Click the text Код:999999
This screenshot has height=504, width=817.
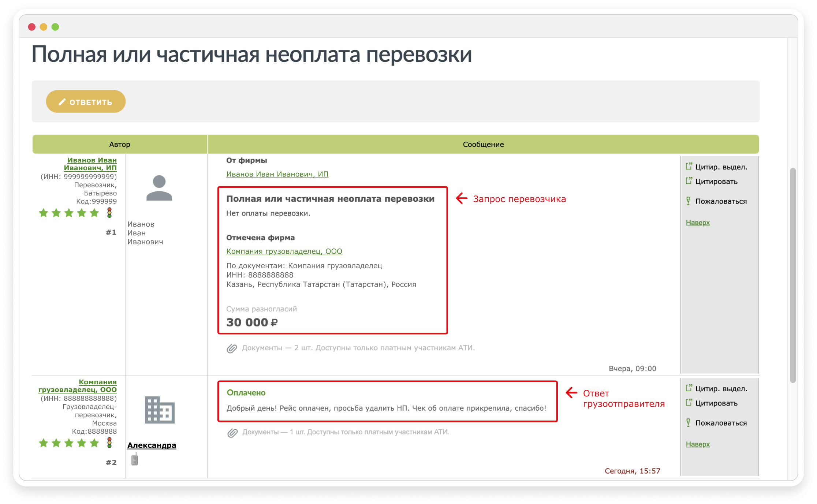click(97, 201)
